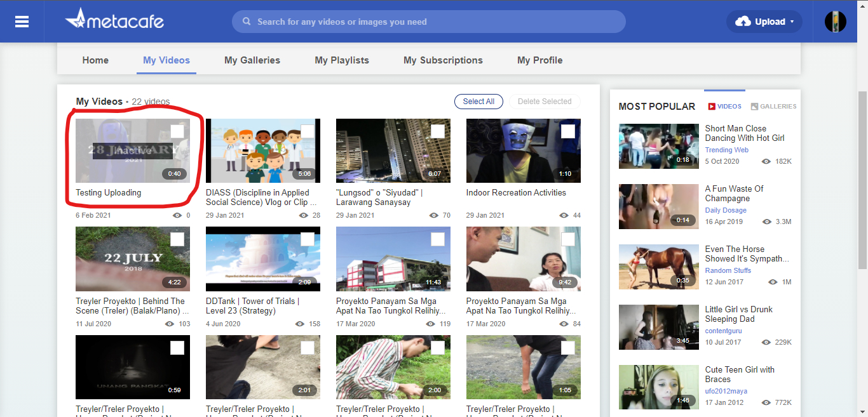
Task: Click the "MOST POPULAR" heading
Action: point(657,107)
